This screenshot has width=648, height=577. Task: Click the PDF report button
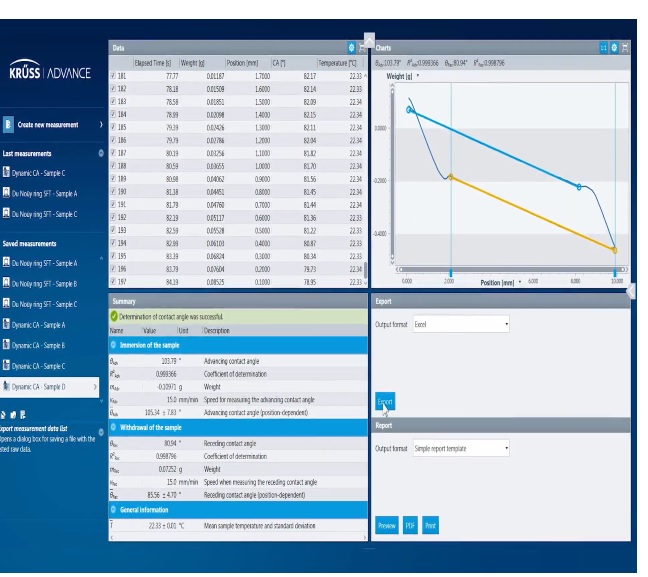[410, 525]
